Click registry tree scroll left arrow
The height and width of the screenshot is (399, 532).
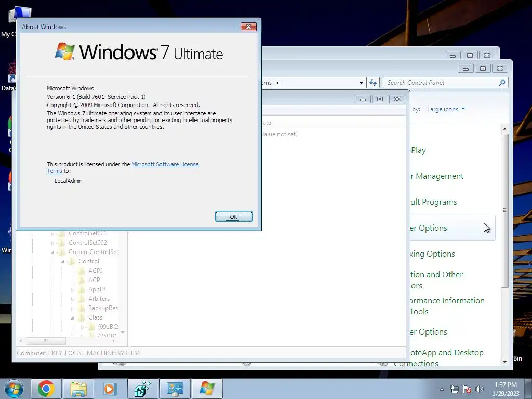(21, 341)
